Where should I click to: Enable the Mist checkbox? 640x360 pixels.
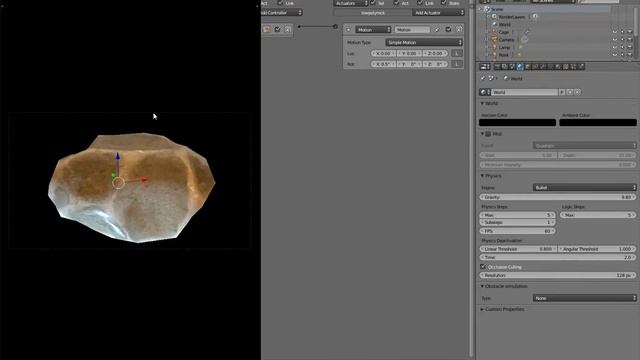coord(488,134)
